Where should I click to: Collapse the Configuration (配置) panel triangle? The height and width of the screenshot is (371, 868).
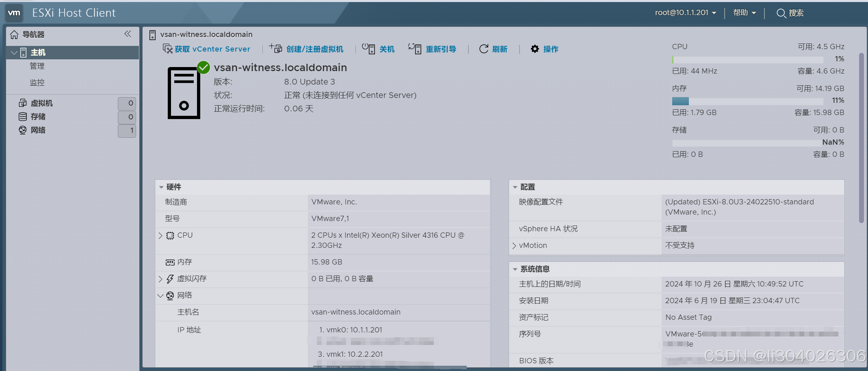click(x=515, y=187)
